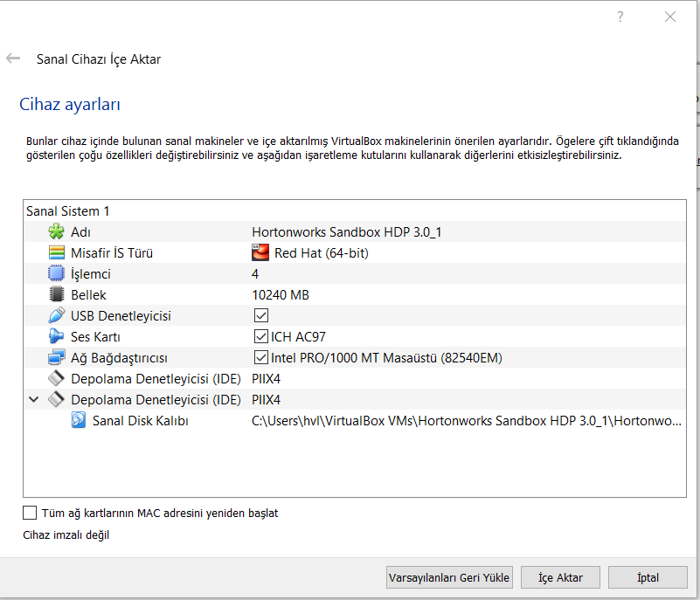Open help with the question mark icon
This screenshot has height=600, width=700.
tap(620, 17)
